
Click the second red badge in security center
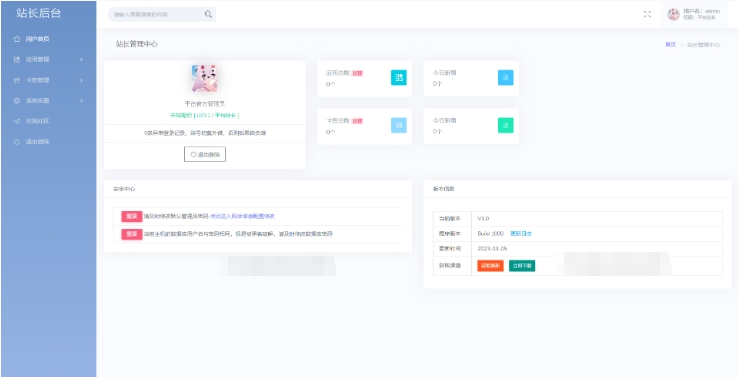tap(131, 234)
